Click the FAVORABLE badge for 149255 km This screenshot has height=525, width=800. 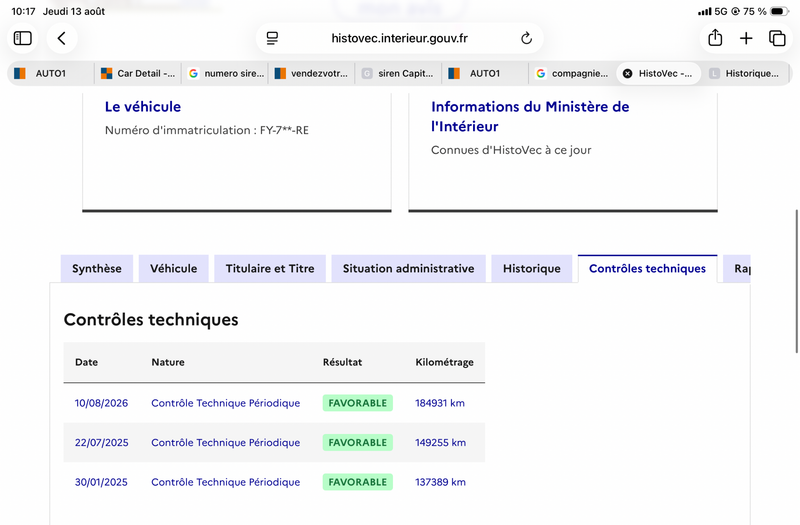coord(358,442)
